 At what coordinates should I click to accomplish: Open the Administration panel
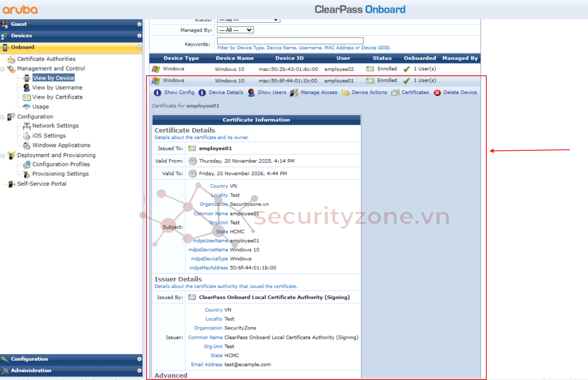[30, 370]
